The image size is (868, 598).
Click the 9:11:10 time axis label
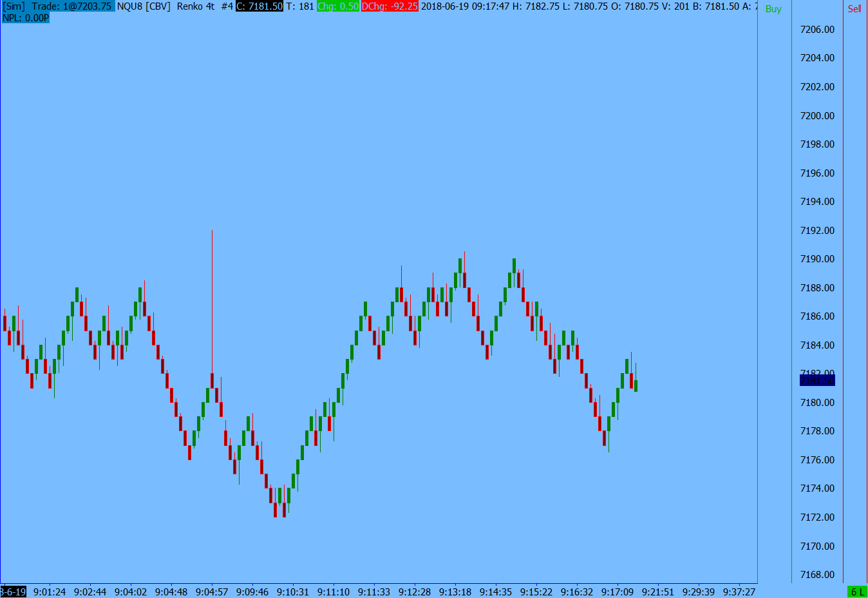point(334,592)
